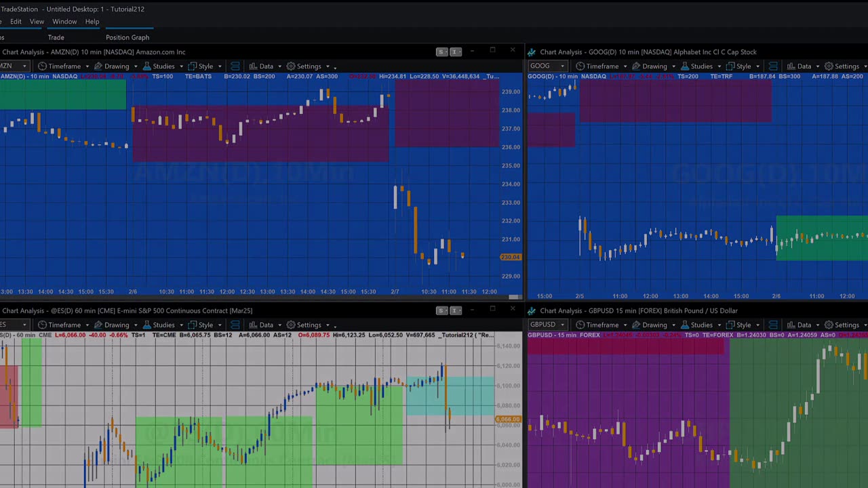This screenshot has height=488, width=868.
Task: Open the Help menu
Action: pyautogui.click(x=92, y=22)
